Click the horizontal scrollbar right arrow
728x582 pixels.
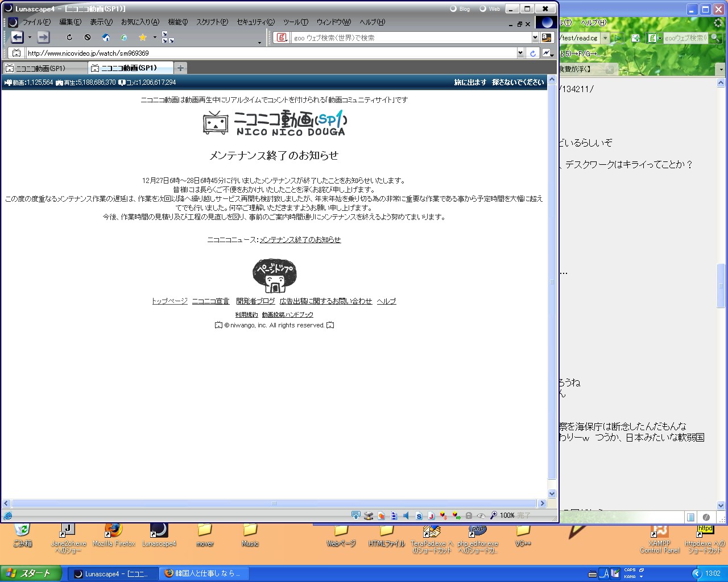pos(542,504)
